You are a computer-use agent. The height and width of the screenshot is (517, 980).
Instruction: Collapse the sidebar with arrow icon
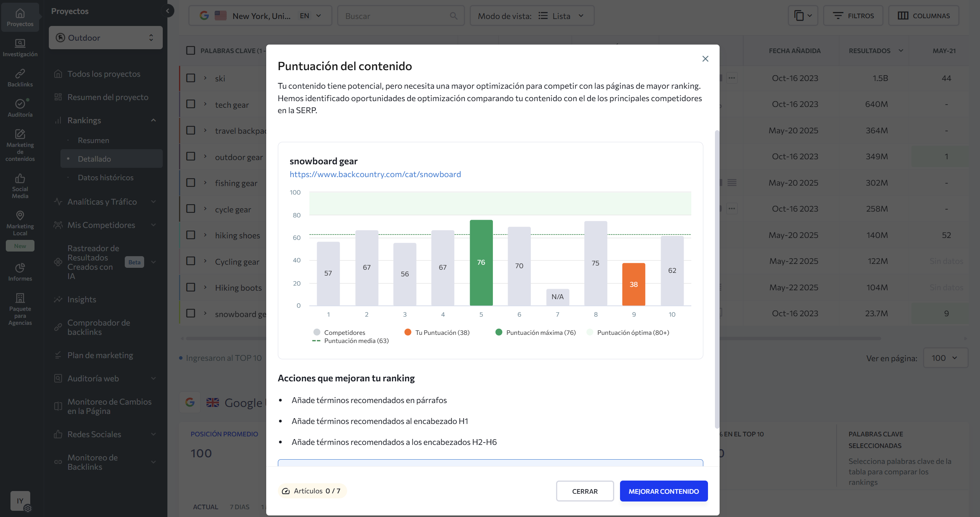coord(168,11)
